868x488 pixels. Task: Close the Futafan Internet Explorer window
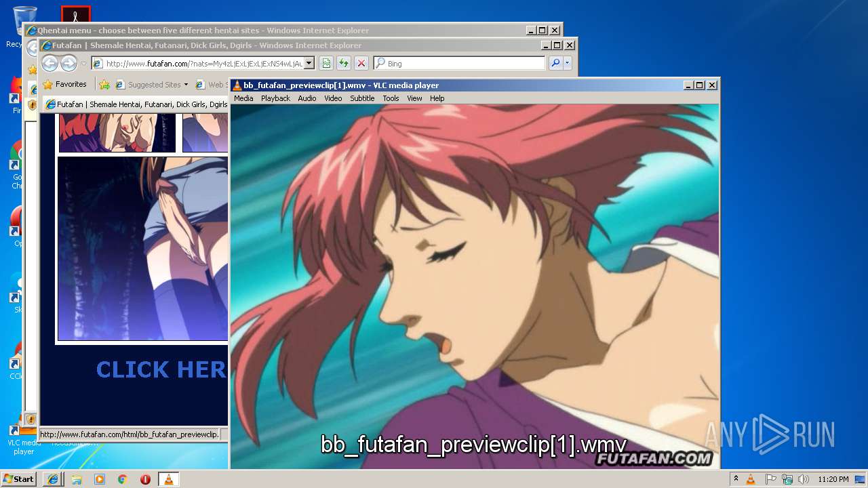pos(569,45)
